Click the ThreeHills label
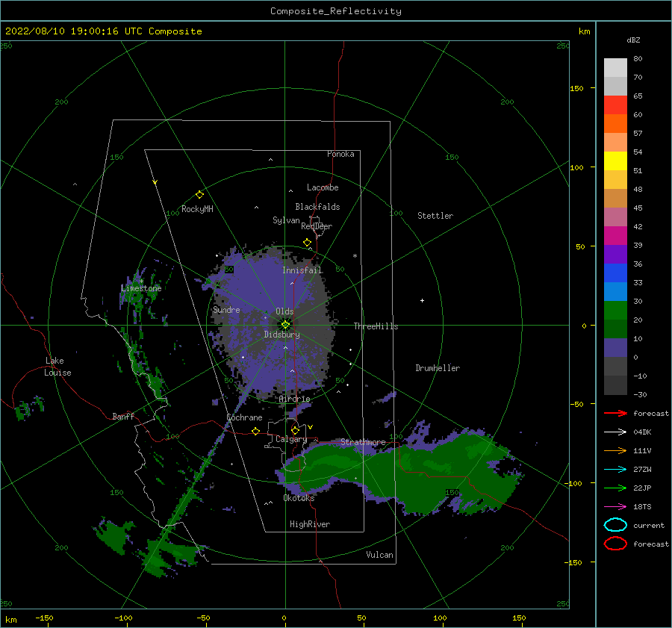The image size is (672, 628). tap(376, 326)
